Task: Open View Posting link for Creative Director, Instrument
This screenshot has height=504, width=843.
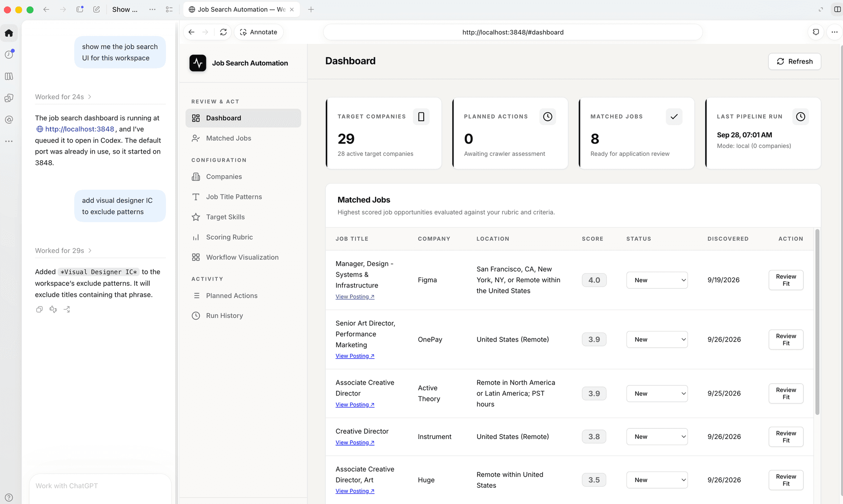Action: [x=355, y=443]
